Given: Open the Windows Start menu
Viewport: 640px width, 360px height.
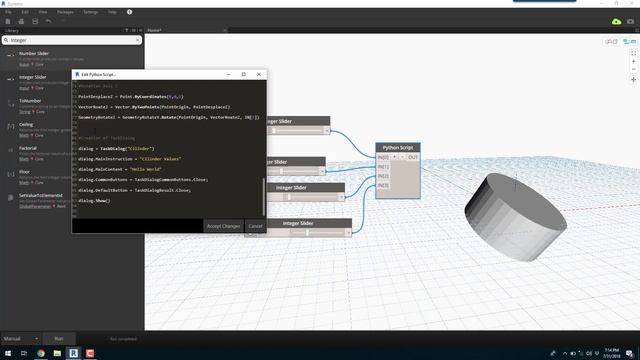Looking at the screenshot, I should click(x=8, y=353).
